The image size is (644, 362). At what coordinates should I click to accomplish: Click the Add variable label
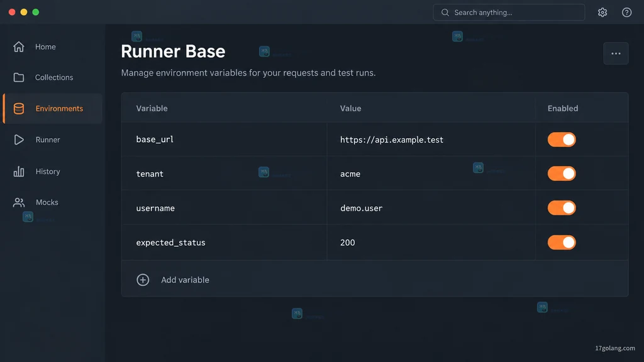pos(185,280)
